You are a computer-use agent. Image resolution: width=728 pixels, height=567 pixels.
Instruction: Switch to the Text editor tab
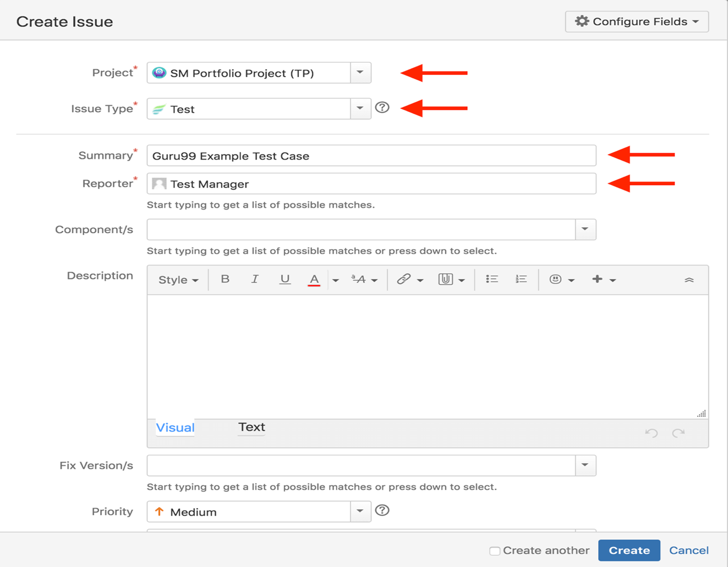[x=251, y=427]
